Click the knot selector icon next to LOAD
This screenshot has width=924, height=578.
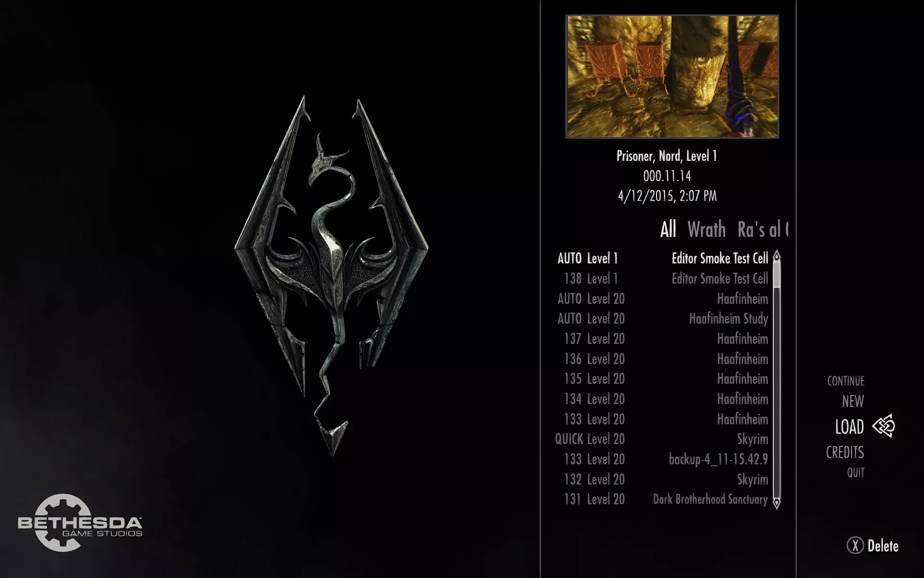pyautogui.click(x=884, y=426)
